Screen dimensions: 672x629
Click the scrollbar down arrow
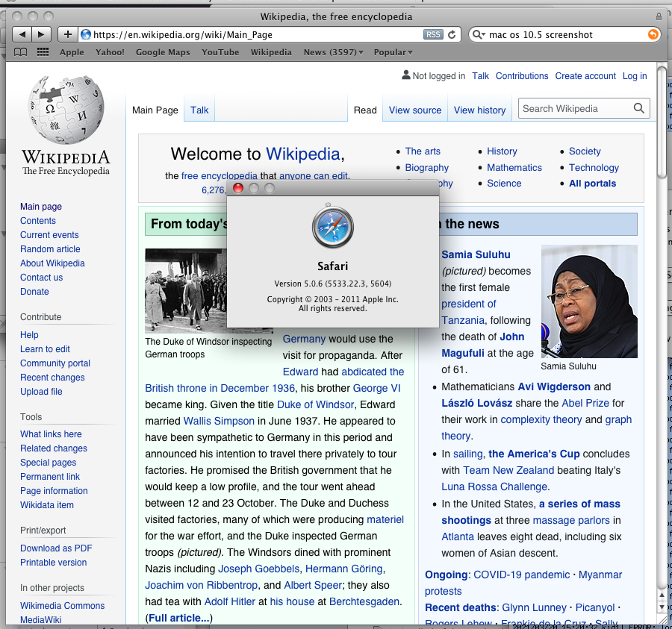[662, 607]
